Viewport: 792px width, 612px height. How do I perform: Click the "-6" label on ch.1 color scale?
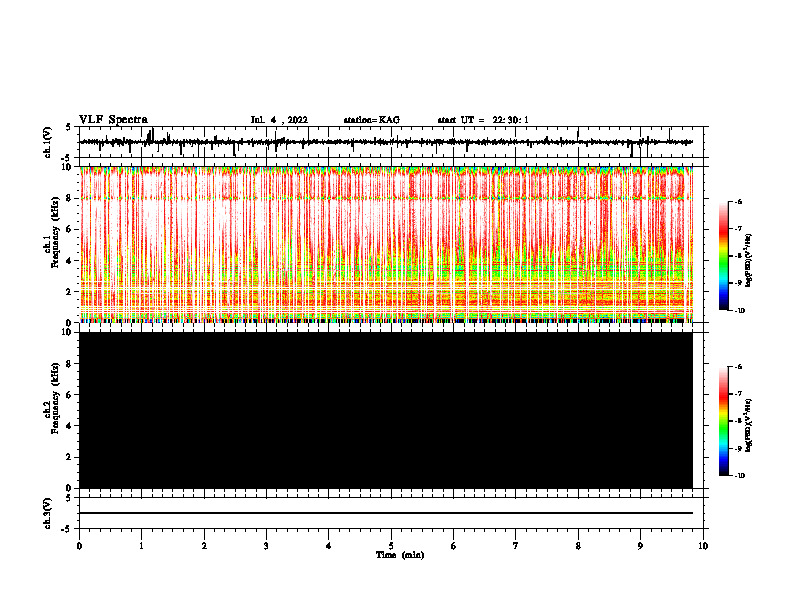pos(738,201)
